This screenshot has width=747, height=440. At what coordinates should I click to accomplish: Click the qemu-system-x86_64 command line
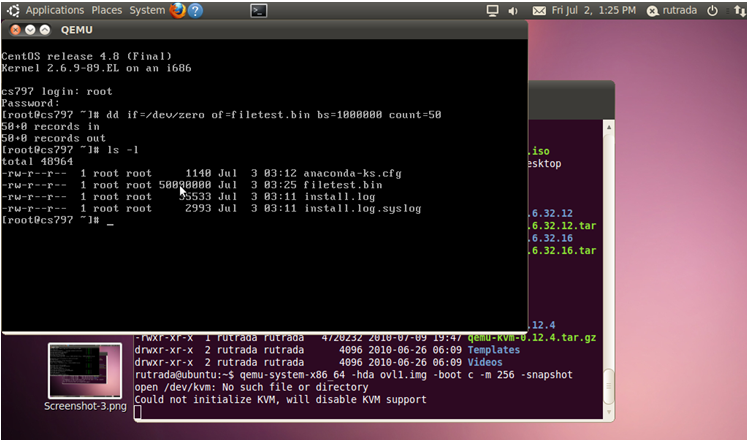tap(353, 375)
